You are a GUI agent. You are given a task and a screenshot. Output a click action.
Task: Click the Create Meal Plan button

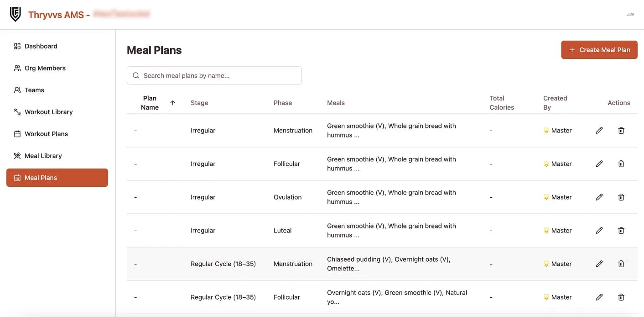click(599, 50)
